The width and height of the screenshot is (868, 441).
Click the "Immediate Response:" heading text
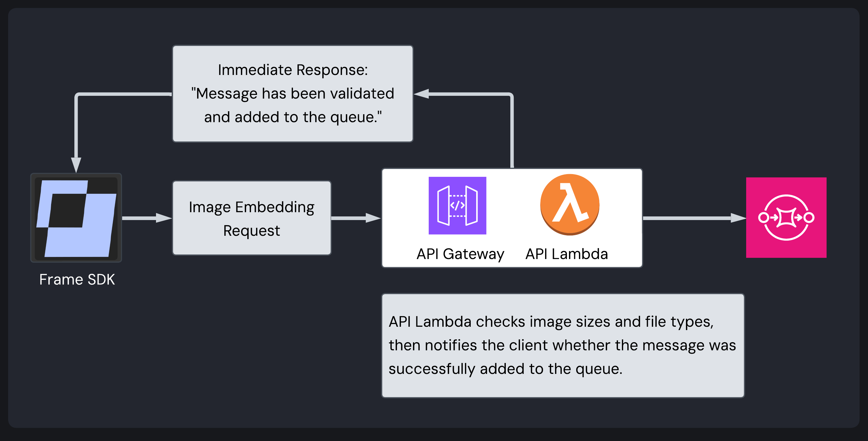point(293,70)
